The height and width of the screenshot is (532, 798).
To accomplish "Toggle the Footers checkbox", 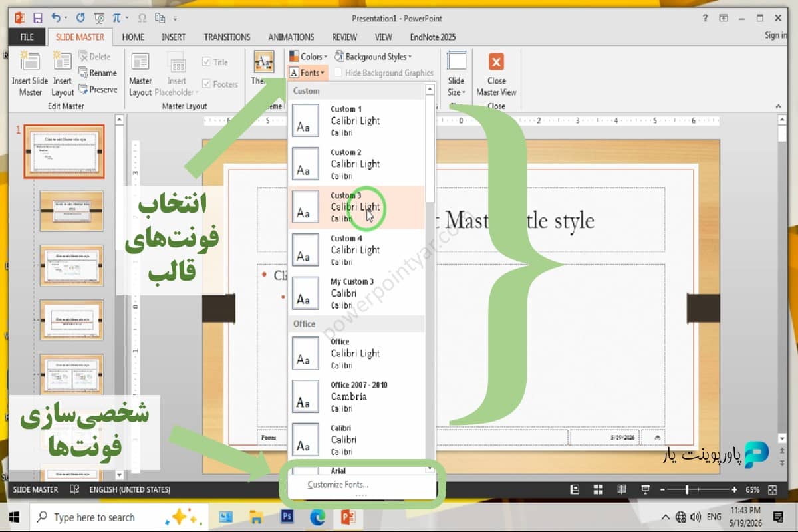I will click(207, 84).
